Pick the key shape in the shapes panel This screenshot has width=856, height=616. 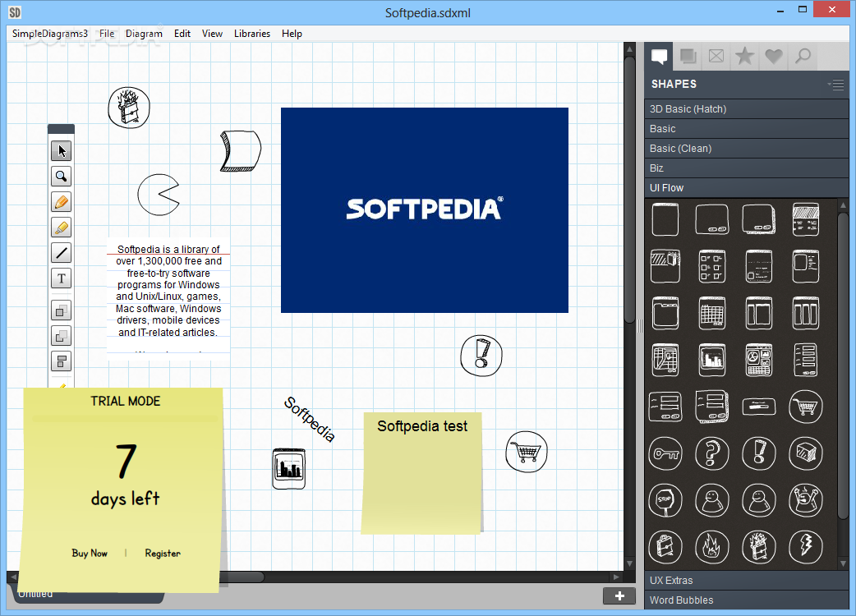coord(665,453)
